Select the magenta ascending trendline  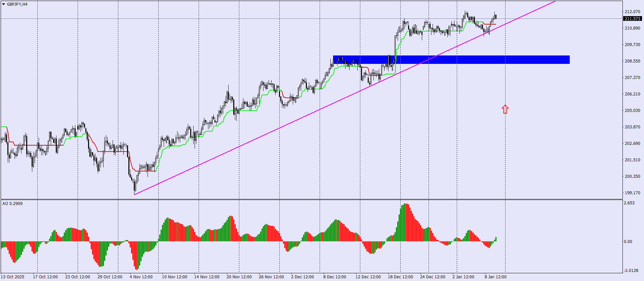pos(345,98)
